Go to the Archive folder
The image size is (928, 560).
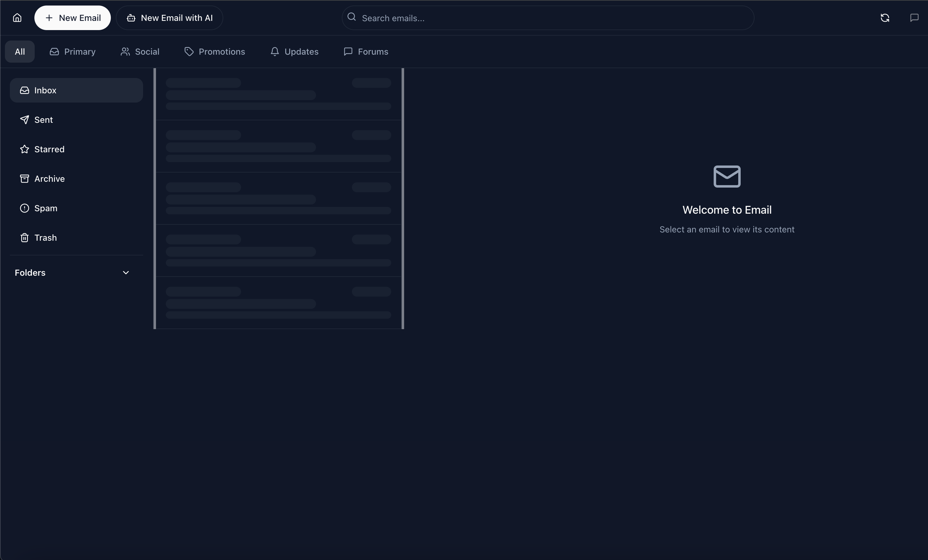tap(49, 178)
